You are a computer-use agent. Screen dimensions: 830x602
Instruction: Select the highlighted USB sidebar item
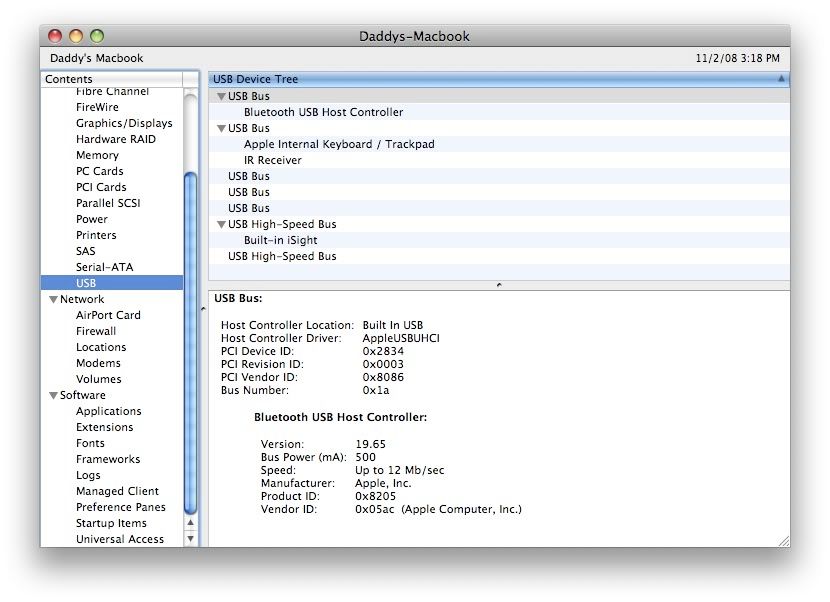tap(112, 283)
